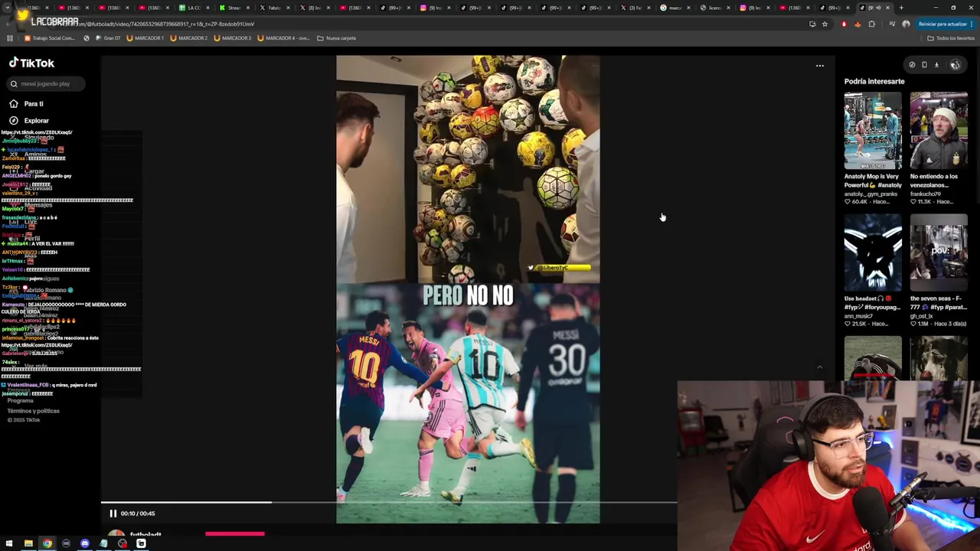Open a new Chrome tab

point(901,8)
